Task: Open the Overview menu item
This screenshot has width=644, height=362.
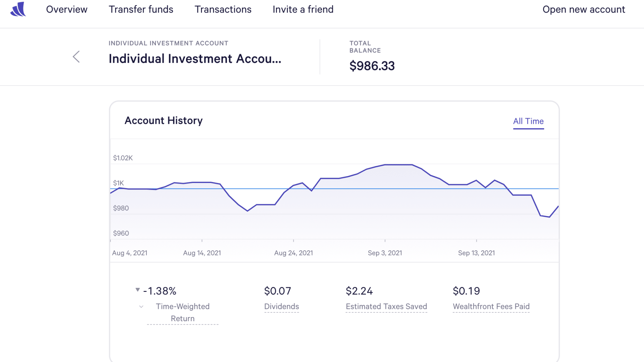Action: coord(67,9)
